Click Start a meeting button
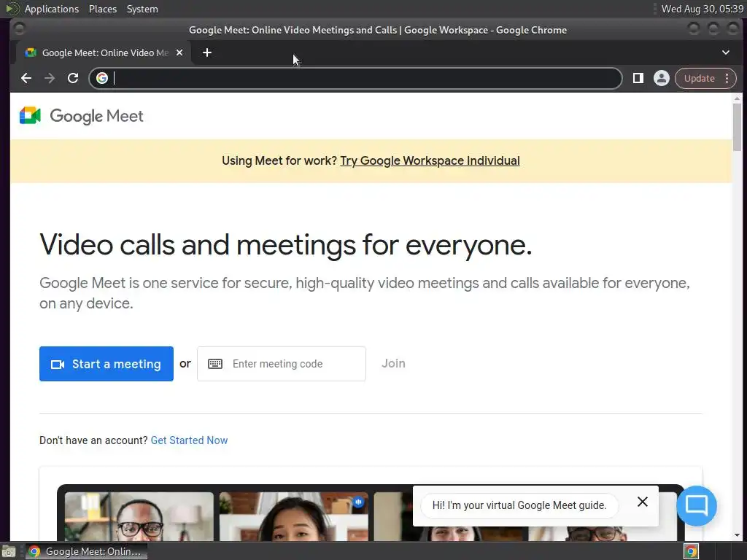 (107, 364)
